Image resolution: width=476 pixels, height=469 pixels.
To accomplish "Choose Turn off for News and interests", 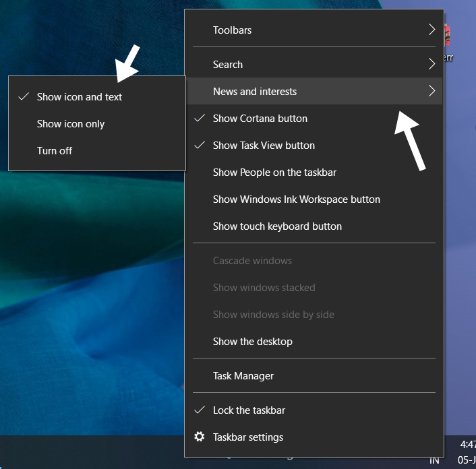I will coord(97,151).
